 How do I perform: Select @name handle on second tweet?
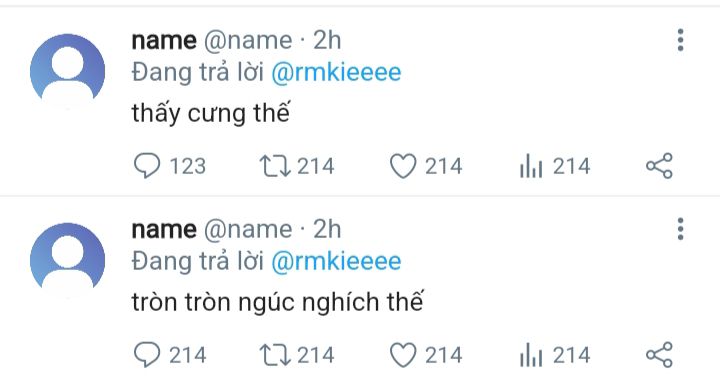tap(248, 229)
